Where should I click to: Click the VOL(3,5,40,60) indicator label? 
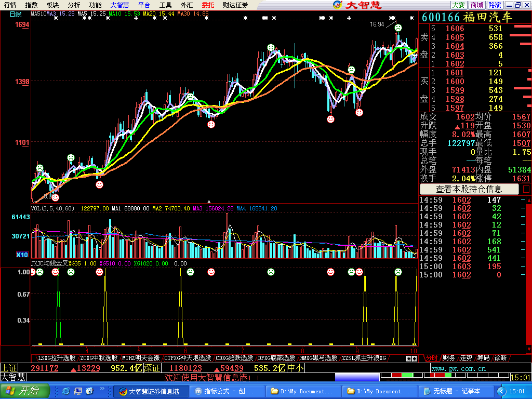(x=52, y=208)
